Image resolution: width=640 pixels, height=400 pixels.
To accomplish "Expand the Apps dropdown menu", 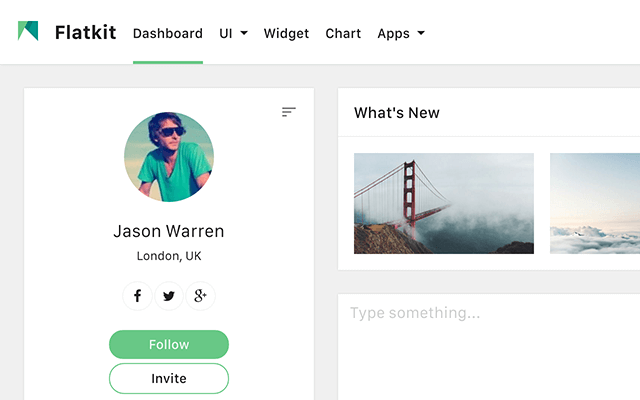I will click(400, 33).
